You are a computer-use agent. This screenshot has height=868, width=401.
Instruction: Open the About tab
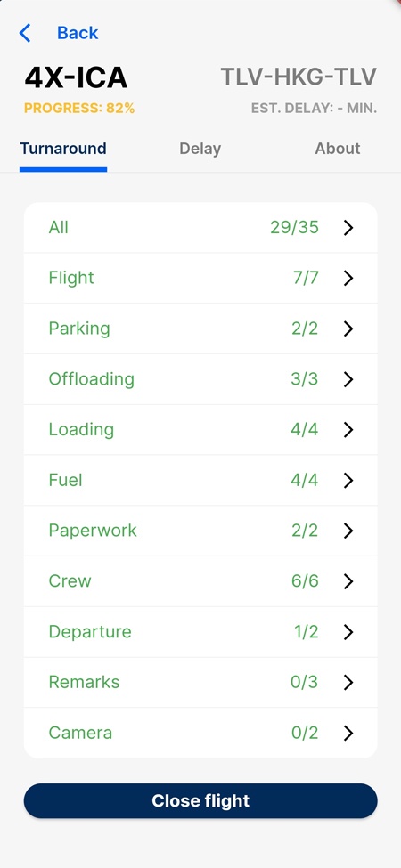pyautogui.click(x=338, y=149)
